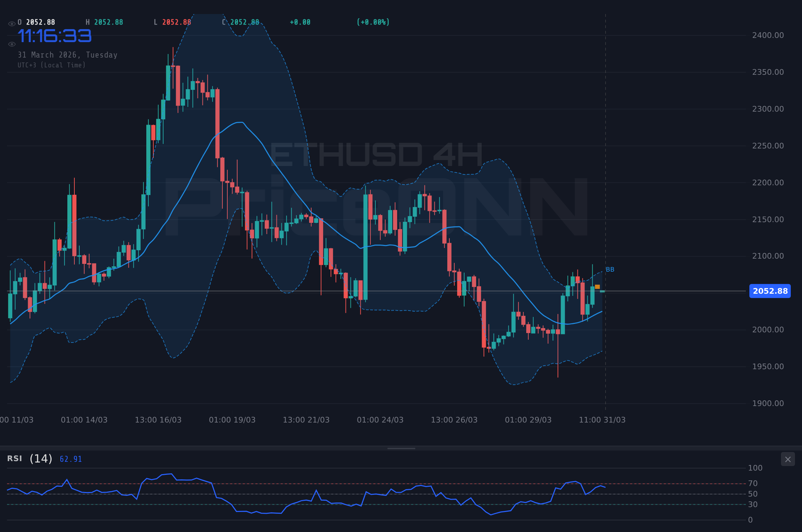
Task: Select the BB label on the chart
Action: point(610,269)
